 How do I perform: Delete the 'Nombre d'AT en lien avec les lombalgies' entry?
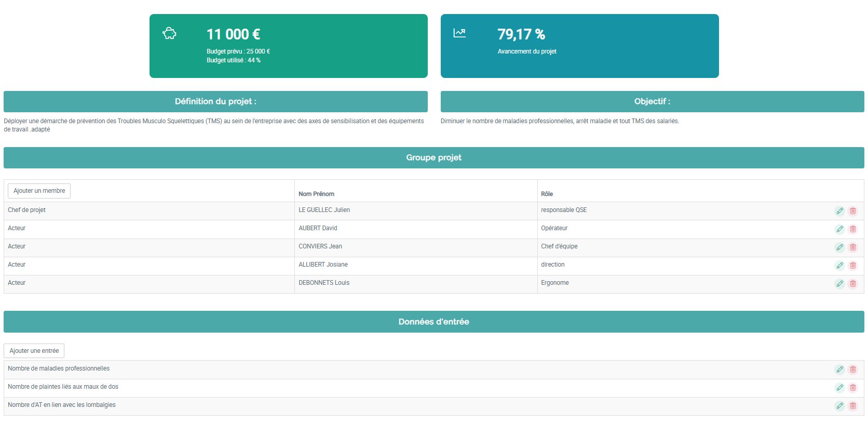[852, 406]
